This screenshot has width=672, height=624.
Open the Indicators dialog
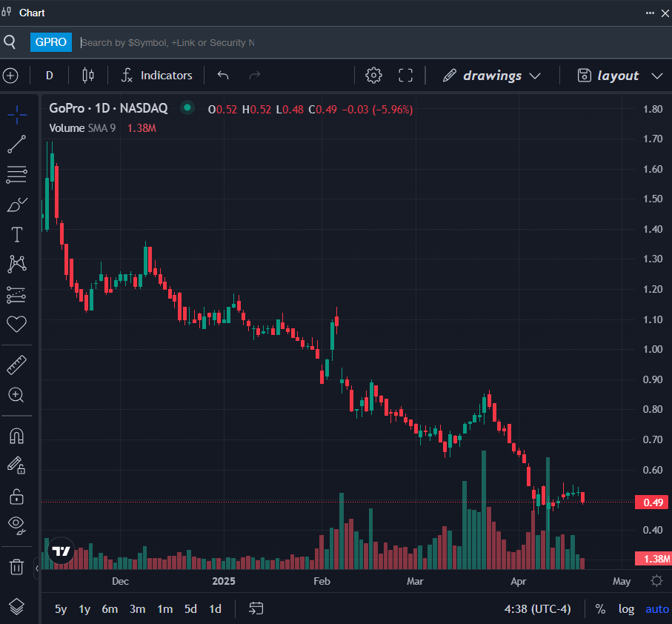pyautogui.click(x=157, y=76)
